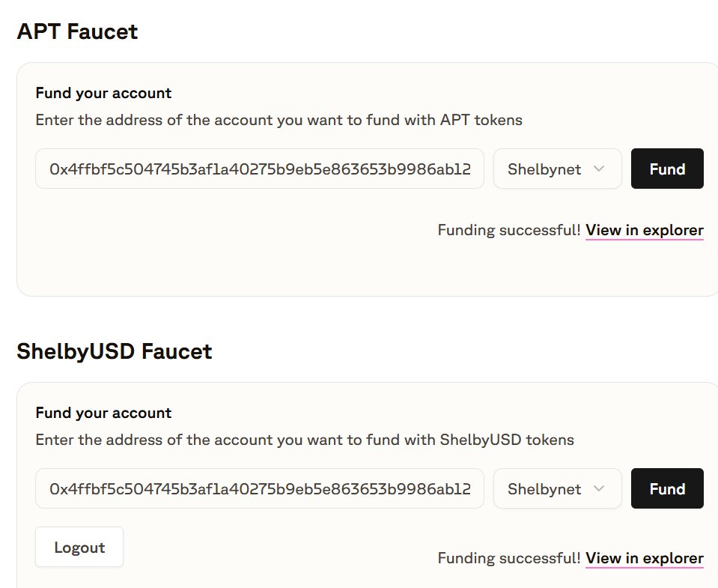Click the Fund button in ShelbyUSD Faucet

tap(667, 488)
